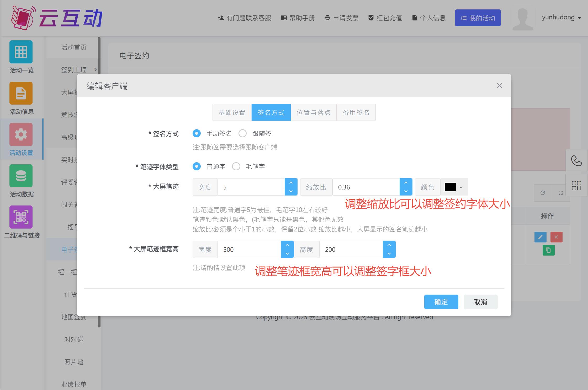This screenshot has height=390, width=588.
Task: Open the 二维码与链接 QR code icon
Action: 21,217
